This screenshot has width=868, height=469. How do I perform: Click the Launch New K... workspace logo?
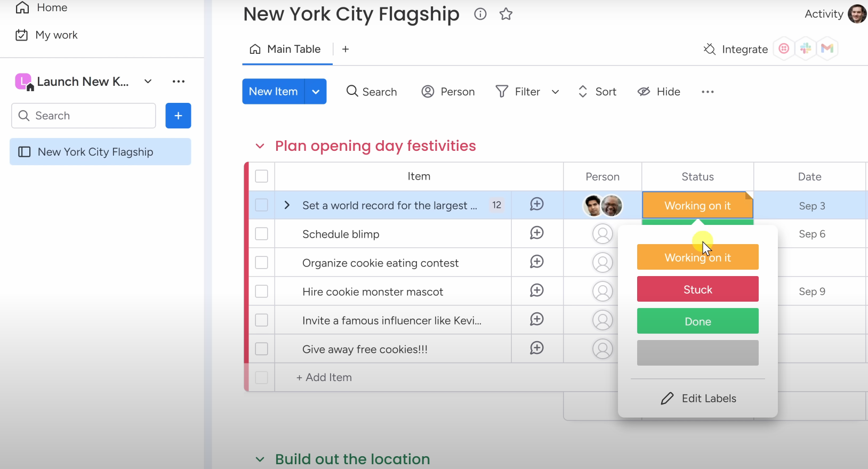(x=23, y=82)
